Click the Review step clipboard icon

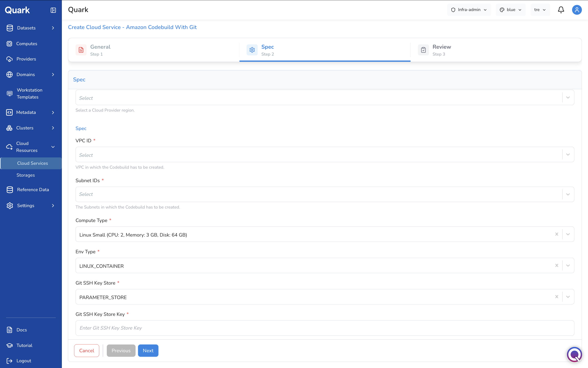pos(423,50)
